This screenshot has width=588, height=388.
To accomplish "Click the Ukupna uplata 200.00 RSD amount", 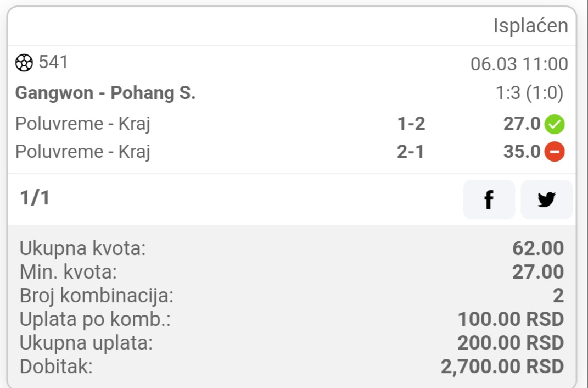I will (x=511, y=343).
